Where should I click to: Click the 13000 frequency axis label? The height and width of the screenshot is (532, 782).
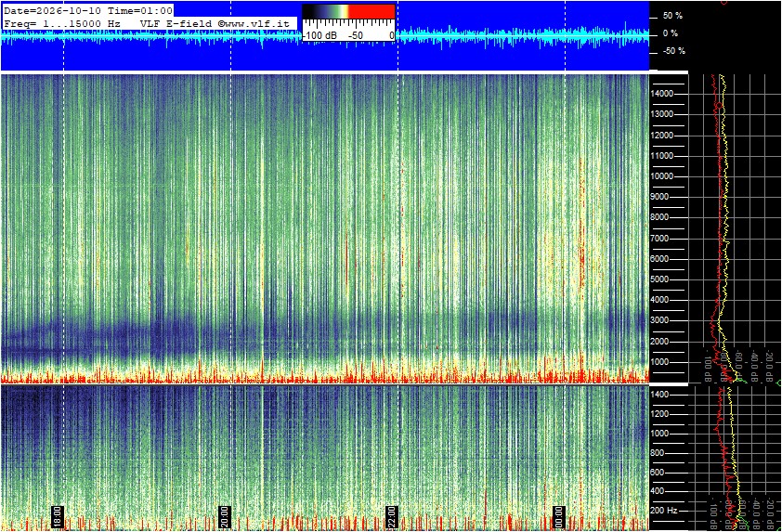(662, 114)
